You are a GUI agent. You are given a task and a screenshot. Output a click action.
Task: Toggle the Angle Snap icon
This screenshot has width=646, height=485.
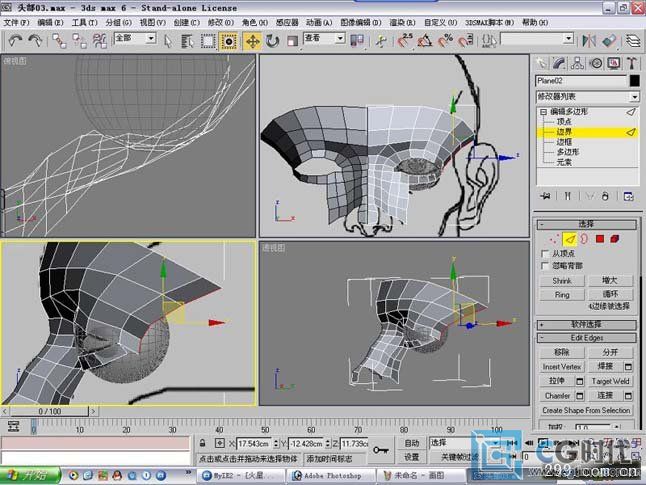click(x=425, y=41)
